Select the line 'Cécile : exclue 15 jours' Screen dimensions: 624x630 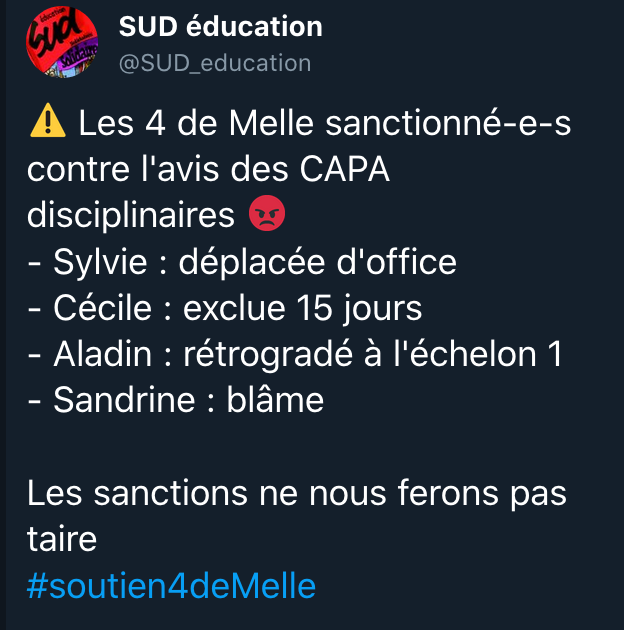[x=224, y=308]
